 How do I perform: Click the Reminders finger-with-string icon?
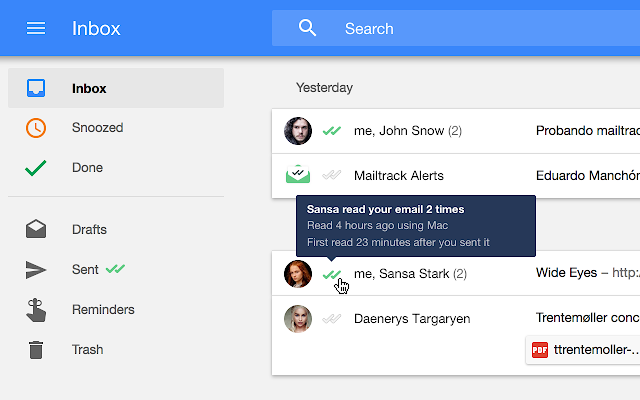[36, 310]
